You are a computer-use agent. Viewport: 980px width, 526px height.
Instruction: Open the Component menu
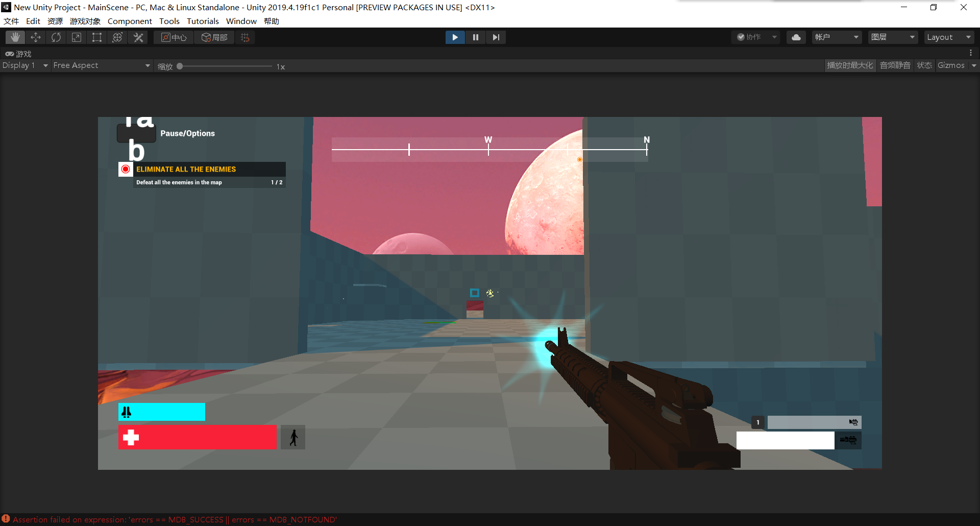click(x=130, y=21)
